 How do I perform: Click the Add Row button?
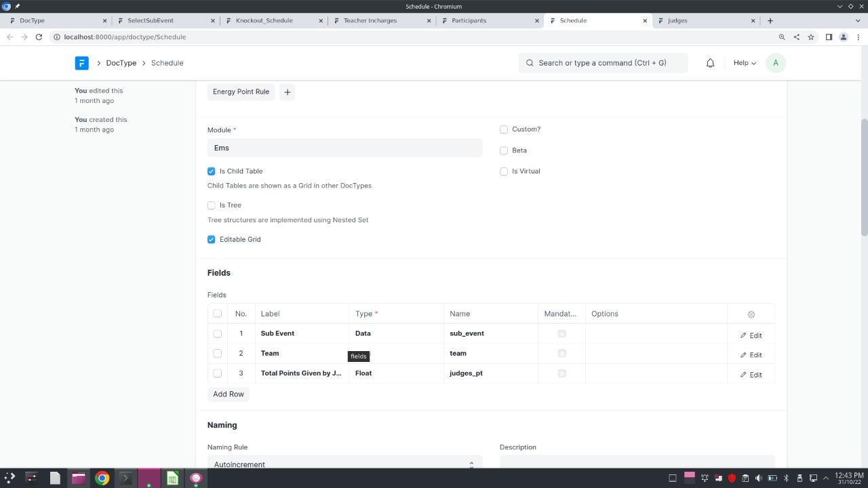pyautogui.click(x=229, y=394)
